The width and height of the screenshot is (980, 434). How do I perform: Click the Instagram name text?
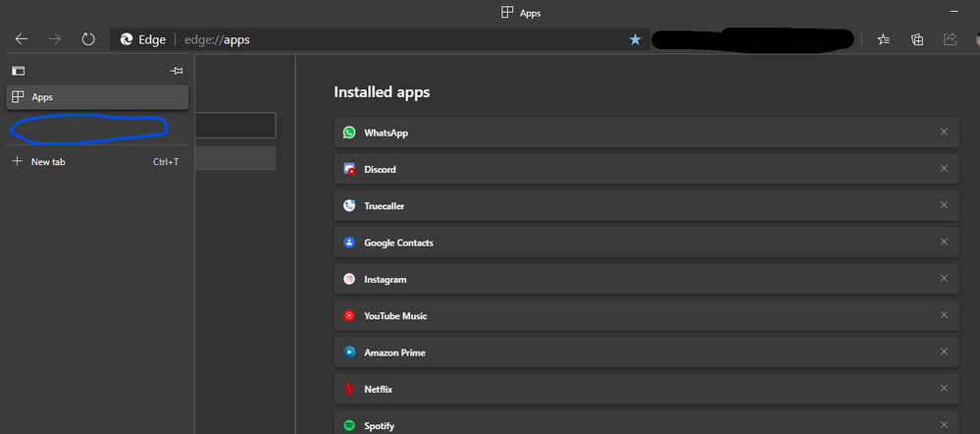(385, 280)
